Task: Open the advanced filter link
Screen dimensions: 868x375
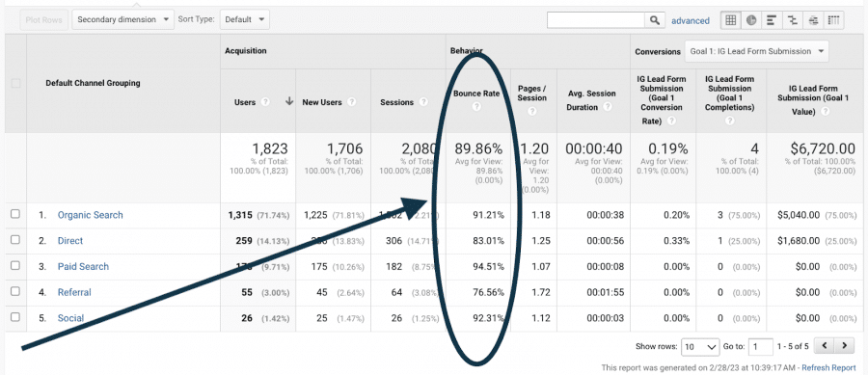Action: 691,21
